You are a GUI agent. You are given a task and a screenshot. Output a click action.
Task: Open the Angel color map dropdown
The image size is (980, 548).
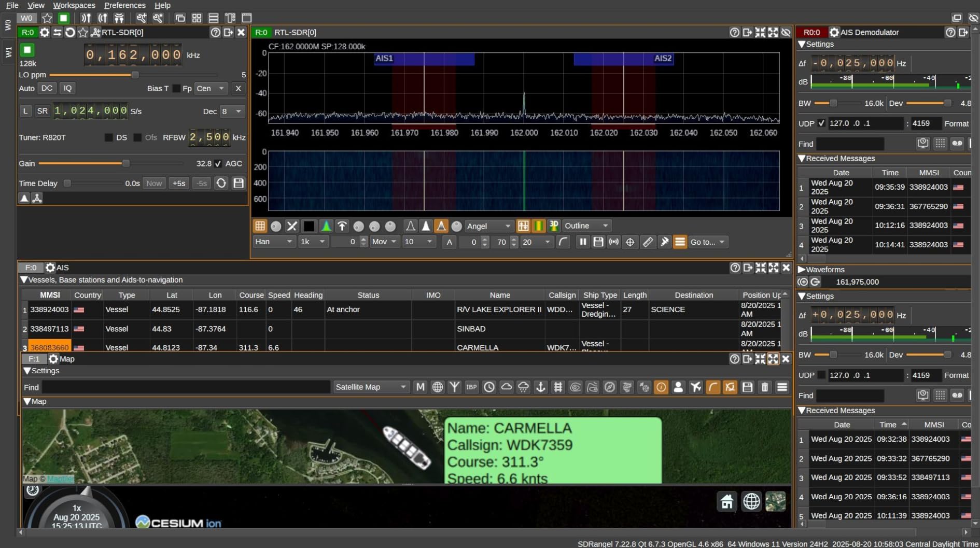tap(489, 226)
